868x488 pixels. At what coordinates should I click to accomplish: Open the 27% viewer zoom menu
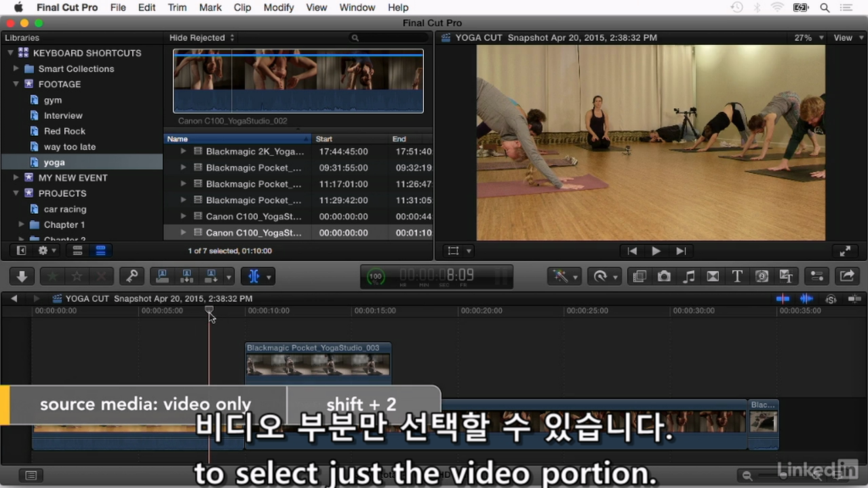pyautogui.click(x=809, y=38)
